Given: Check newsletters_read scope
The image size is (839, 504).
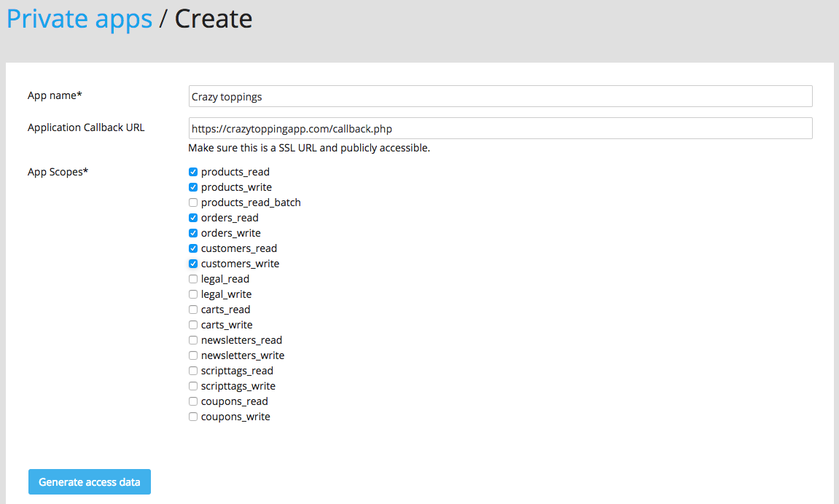Looking at the screenshot, I should click(193, 340).
